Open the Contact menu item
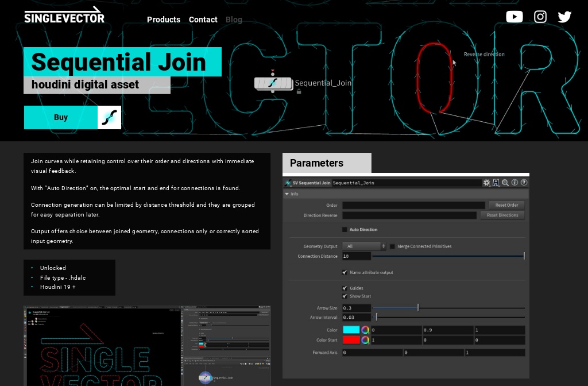Image resolution: width=588 pixels, height=386 pixels. click(203, 20)
